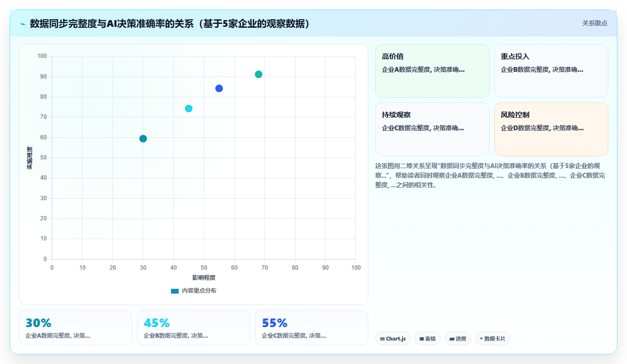
Task: Click the 内容重点分布 legend text
Action: (199, 291)
